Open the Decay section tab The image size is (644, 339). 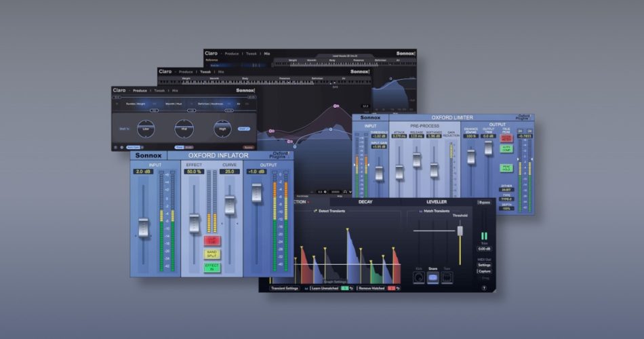pyautogui.click(x=365, y=202)
